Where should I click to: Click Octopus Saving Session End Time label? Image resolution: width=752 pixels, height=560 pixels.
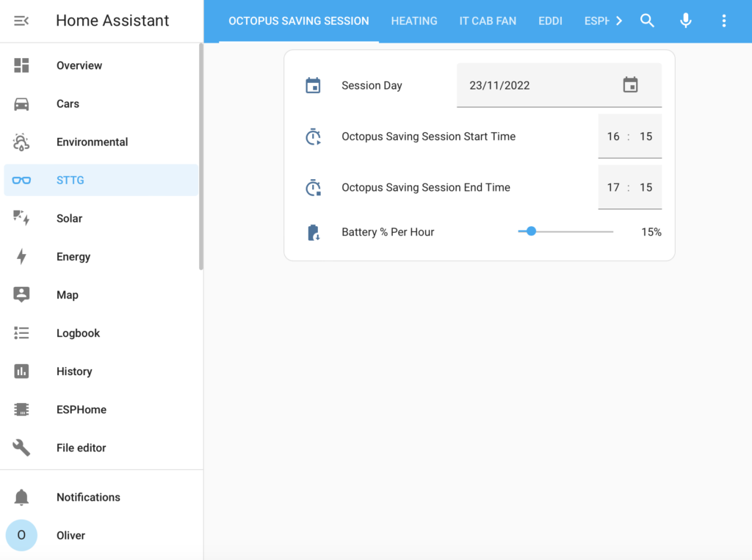pyautogui.click(x=426, y=187)
